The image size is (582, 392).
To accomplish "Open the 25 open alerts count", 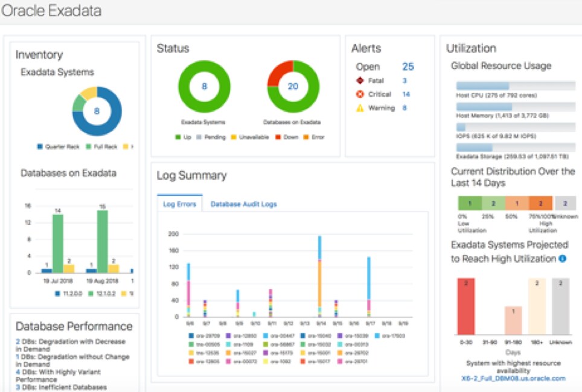I will tap(408, 66).
